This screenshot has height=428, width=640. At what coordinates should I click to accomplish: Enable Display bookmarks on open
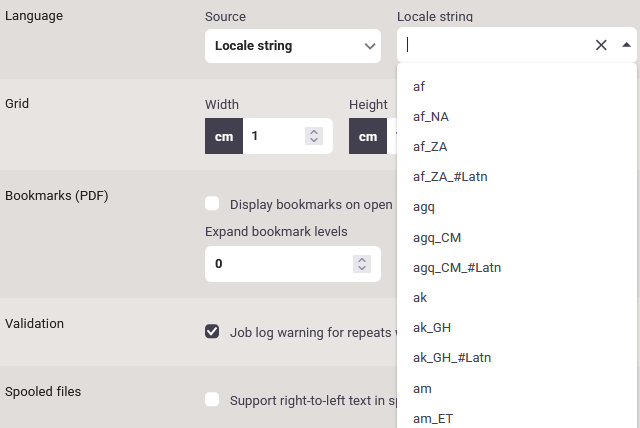[x=212, y=204]
